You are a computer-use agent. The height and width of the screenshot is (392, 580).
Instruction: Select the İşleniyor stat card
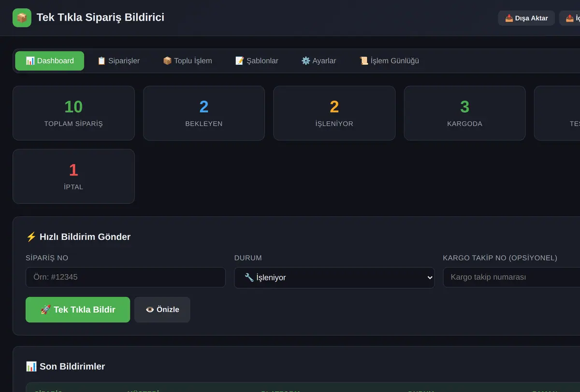click(x=334, y=113)
